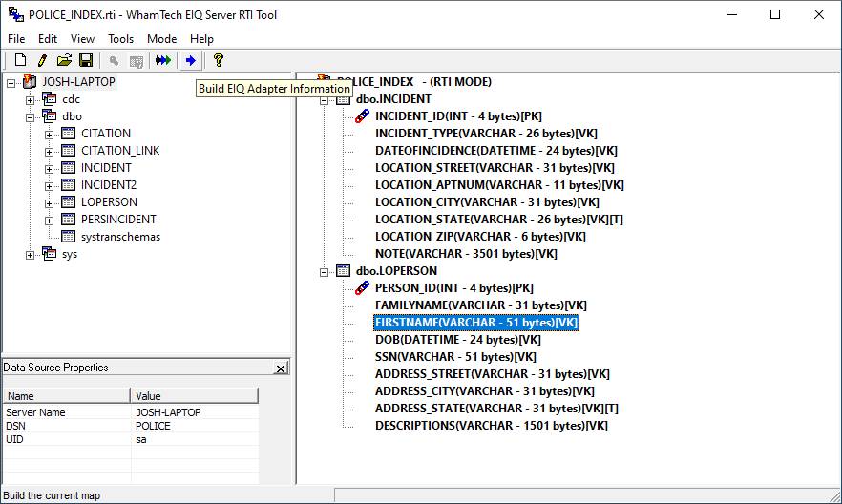Image resolution: width=842 pixels, height=504 pixels.
Task: Select the ADDRESS_CITY column entry
Action: 484,390
